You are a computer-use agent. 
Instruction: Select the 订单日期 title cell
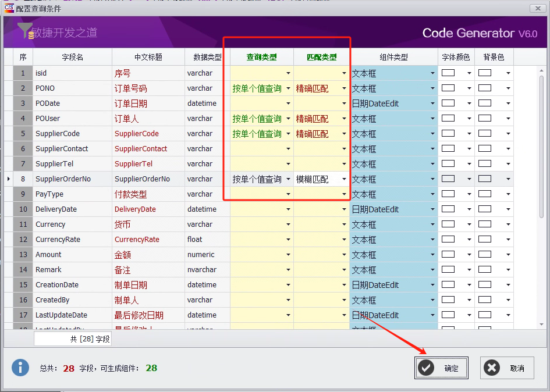pos(148,104)
